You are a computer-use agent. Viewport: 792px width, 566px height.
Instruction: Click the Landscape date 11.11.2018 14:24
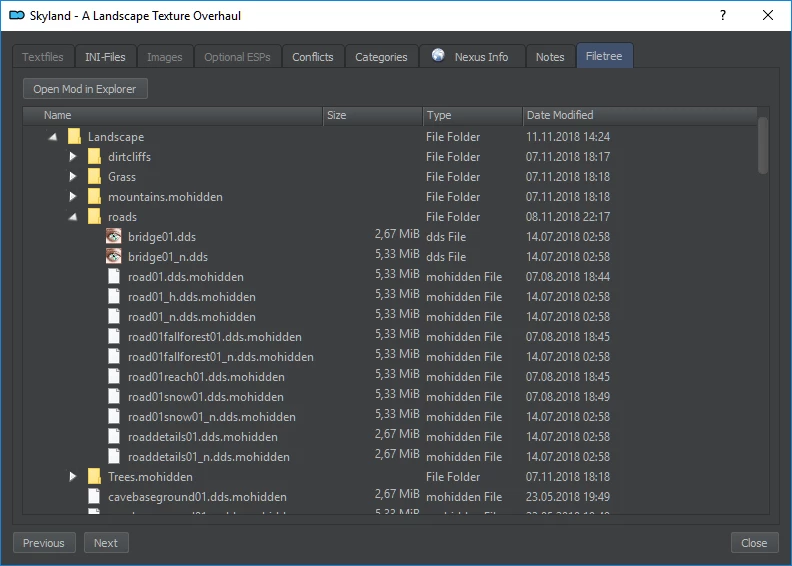click(568, 137)
